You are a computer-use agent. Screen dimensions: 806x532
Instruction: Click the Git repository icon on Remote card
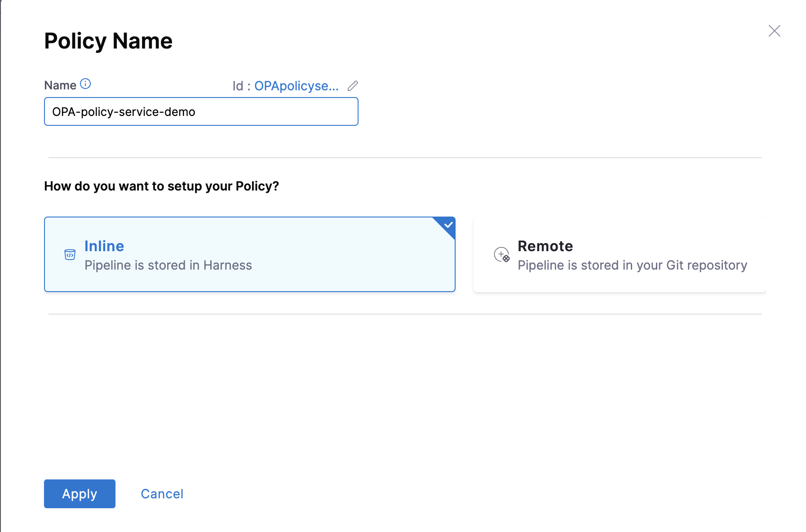click(x=502, y=255)
